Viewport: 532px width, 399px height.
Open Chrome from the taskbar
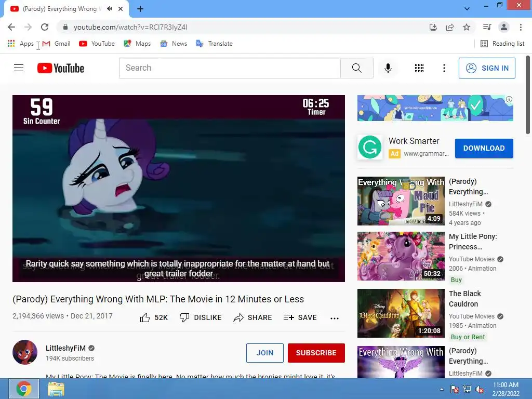pos(24,389)
